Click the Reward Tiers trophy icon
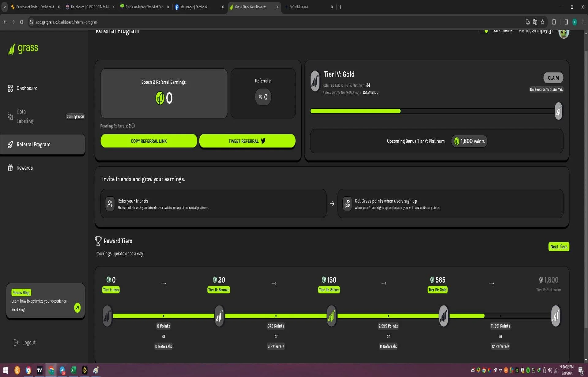The height and width of the screenshot is (377, 588). tap(98, 241)
